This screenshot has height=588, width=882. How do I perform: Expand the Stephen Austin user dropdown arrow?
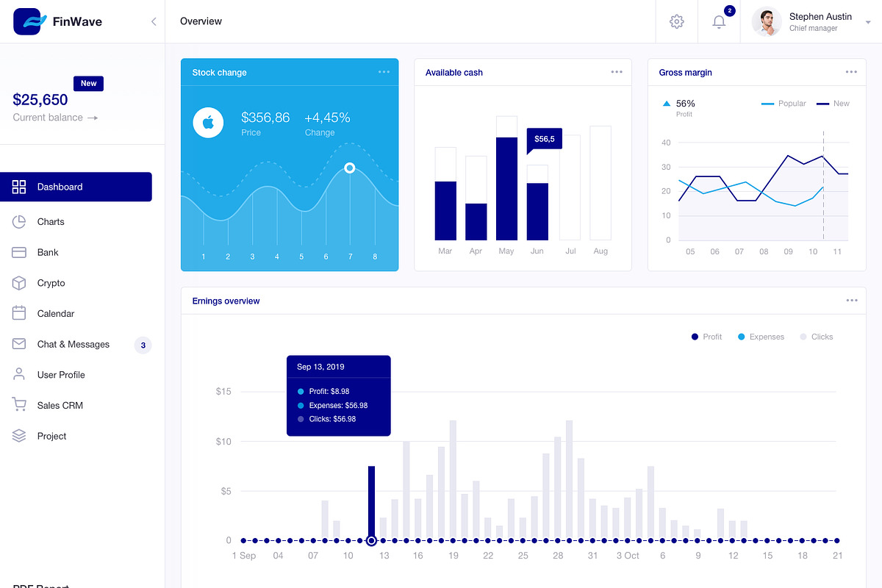coord(868,23)
